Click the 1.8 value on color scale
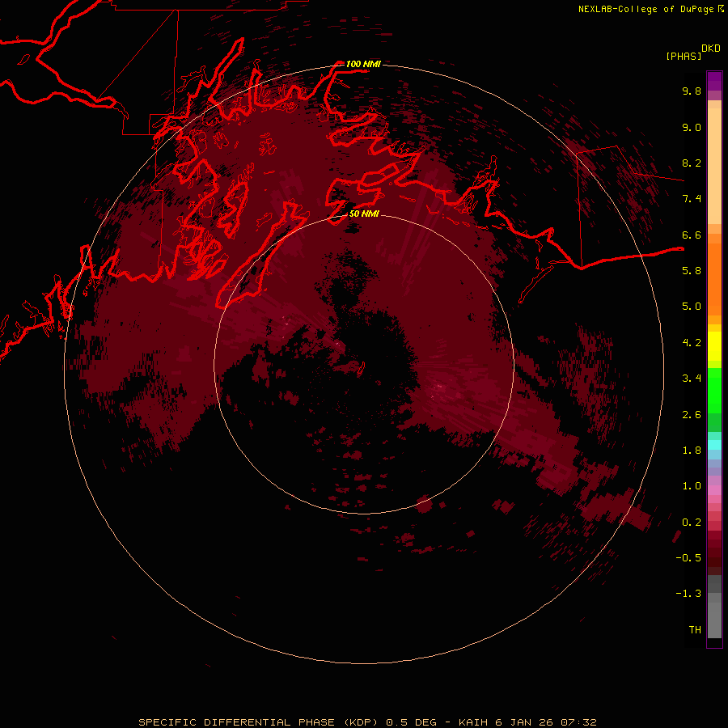 pyautogui.click(x=692, y=451)
